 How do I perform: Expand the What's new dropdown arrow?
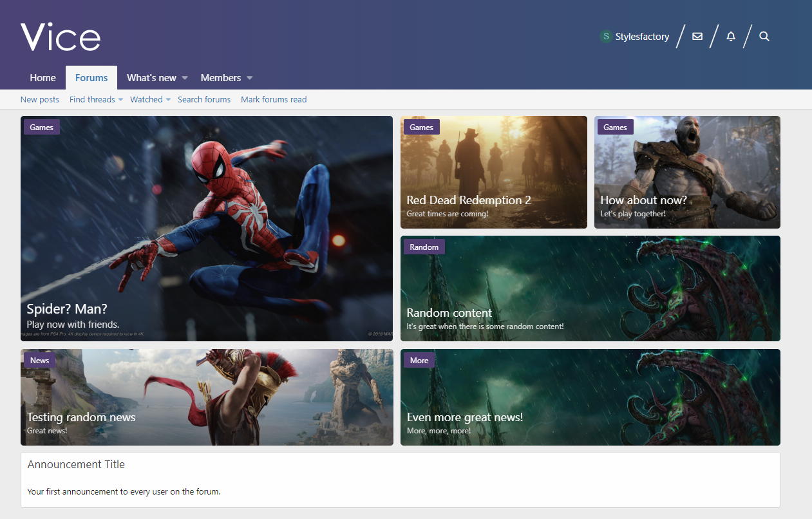click(185, 78)
